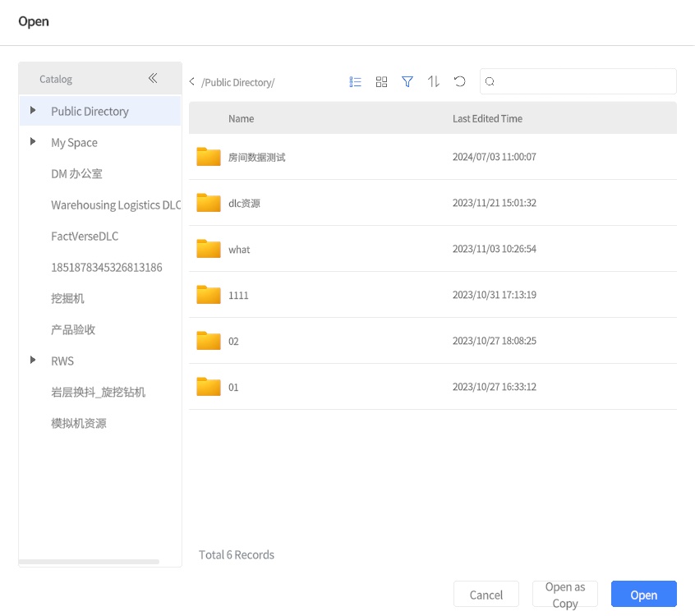The image size is (695, 616).
Task: Select Warehousing Logistics DLC in sidebar
Action: (x=115, y=205)
